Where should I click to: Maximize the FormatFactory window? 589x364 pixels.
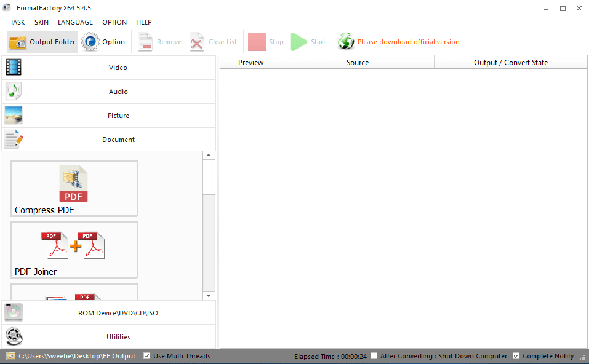(x=563, y=8)
